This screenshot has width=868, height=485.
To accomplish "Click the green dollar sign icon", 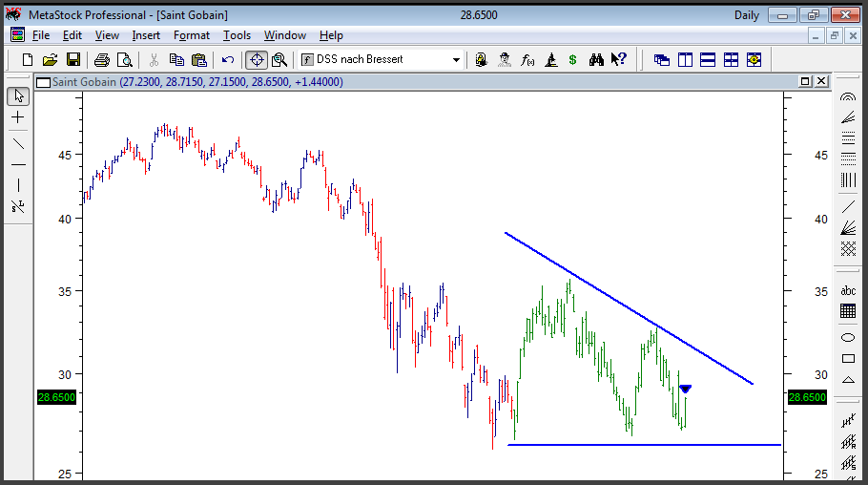I will 573,59.
